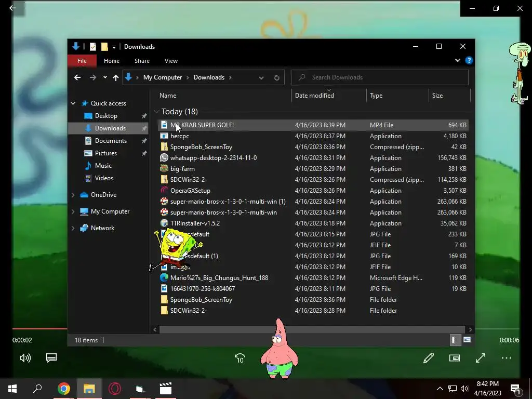The height and width of the screenshot is (399, 532).
Task: Refresh the Downloads folder
Action: [276, 78]
